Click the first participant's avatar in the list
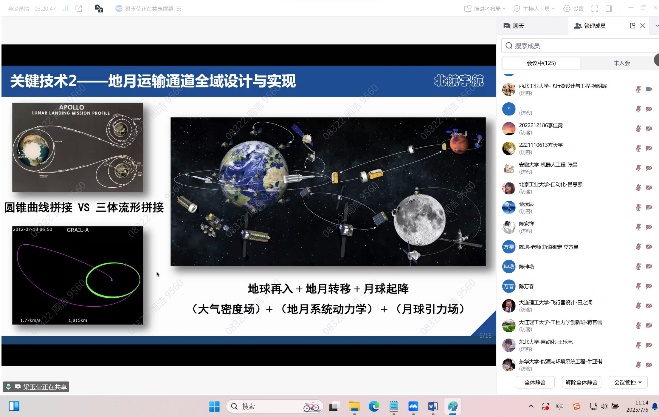 (x=509, y=88)
